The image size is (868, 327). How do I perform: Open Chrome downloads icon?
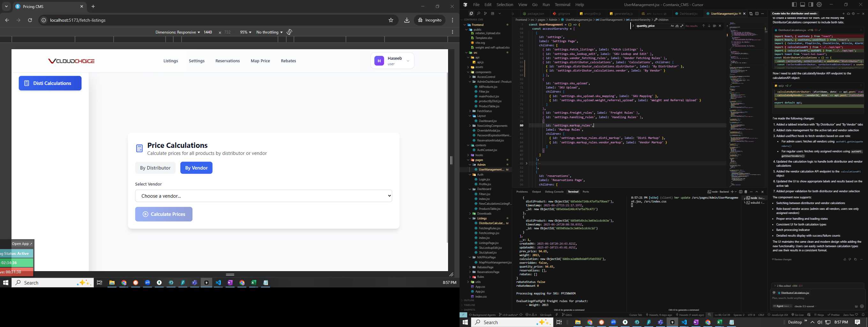pos(407,20)
